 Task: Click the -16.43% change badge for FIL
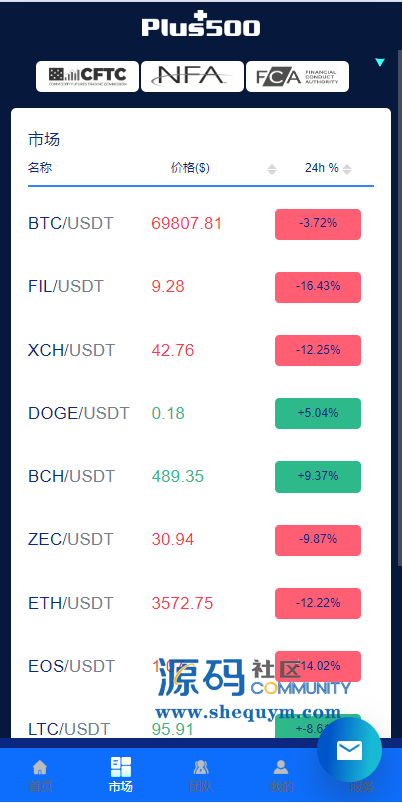tap(318, 287)
